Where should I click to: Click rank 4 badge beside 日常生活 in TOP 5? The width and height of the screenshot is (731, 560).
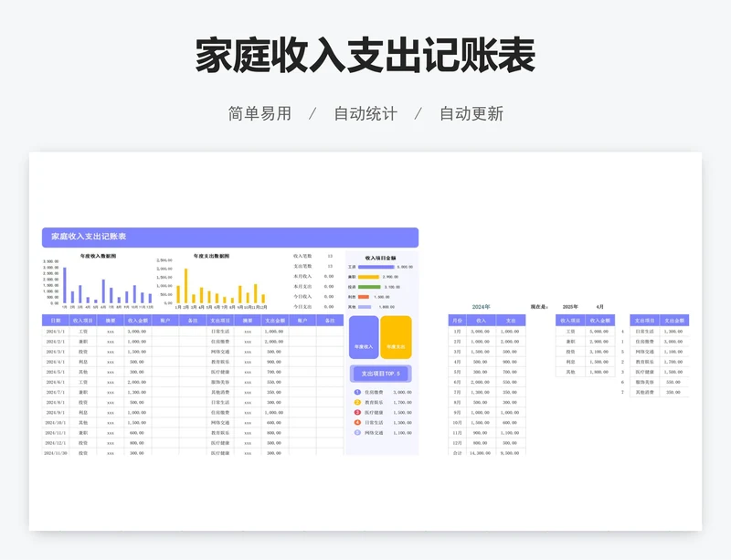click(357, 422)
